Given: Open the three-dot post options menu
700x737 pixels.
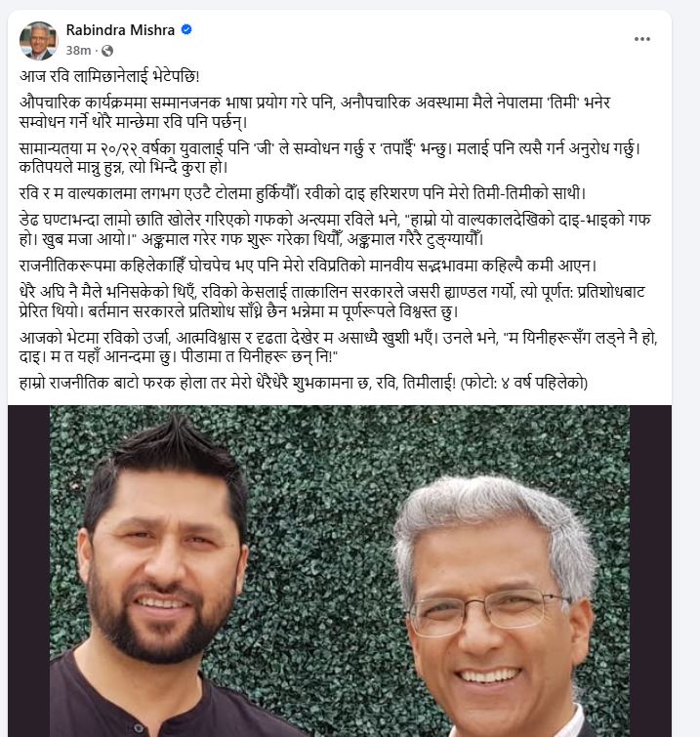Looking at the screenshot, I should point(641,39).
